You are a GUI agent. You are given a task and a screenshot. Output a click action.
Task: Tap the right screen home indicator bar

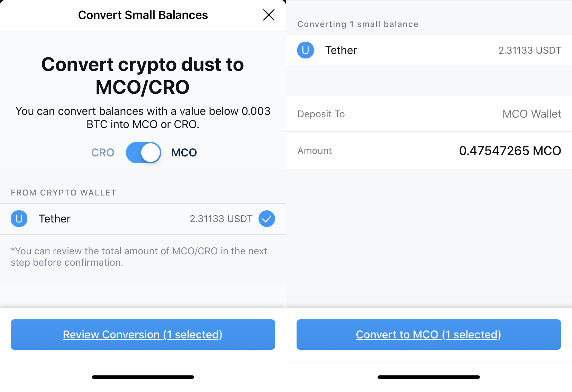coord(429,377)
